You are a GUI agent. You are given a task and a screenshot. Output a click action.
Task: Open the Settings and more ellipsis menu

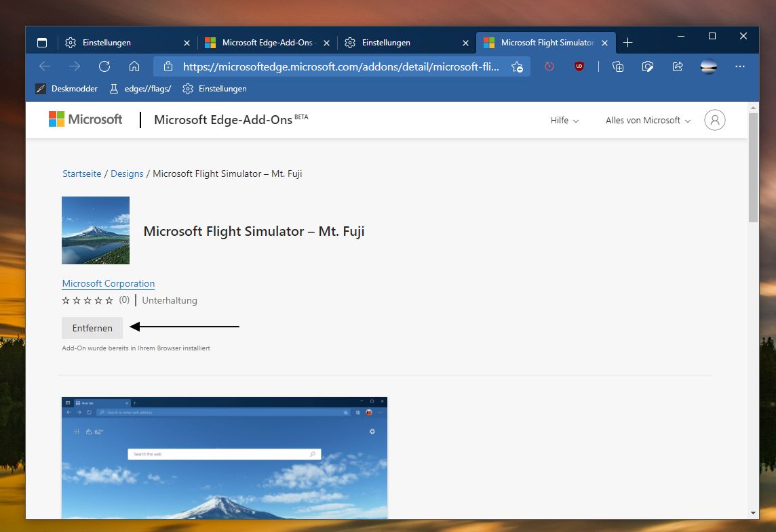point(740,66)
